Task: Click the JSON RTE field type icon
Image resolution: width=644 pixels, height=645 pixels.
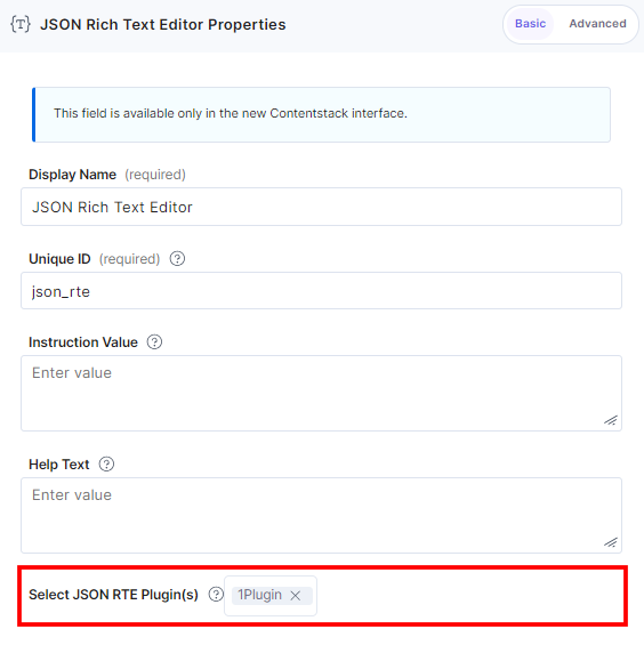Action: (21, 24)
